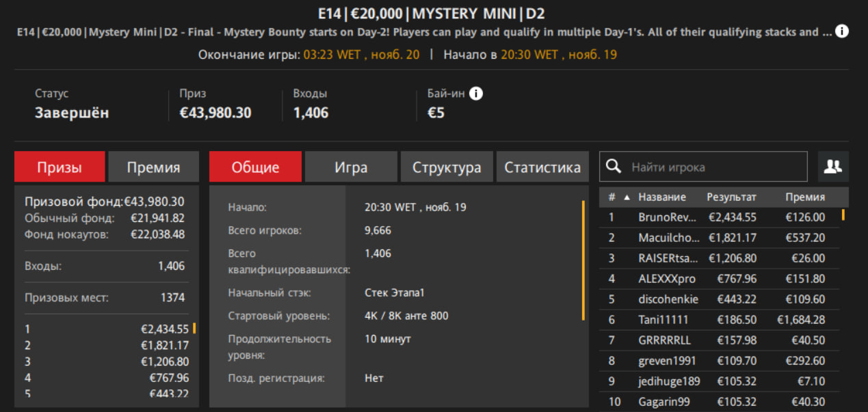Image resolution: width=868 pixels, height=412 pixels.
Task: Select player Tani11111 row
Action: [x=663, y=320]
